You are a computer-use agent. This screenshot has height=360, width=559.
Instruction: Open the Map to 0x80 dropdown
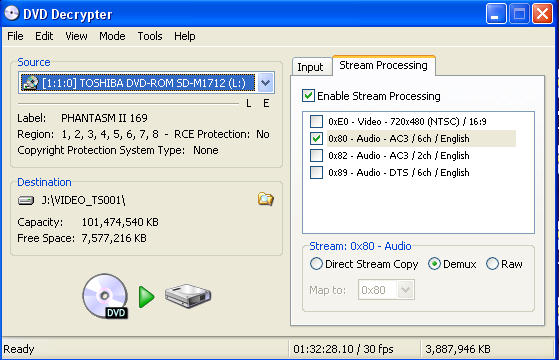405,290
